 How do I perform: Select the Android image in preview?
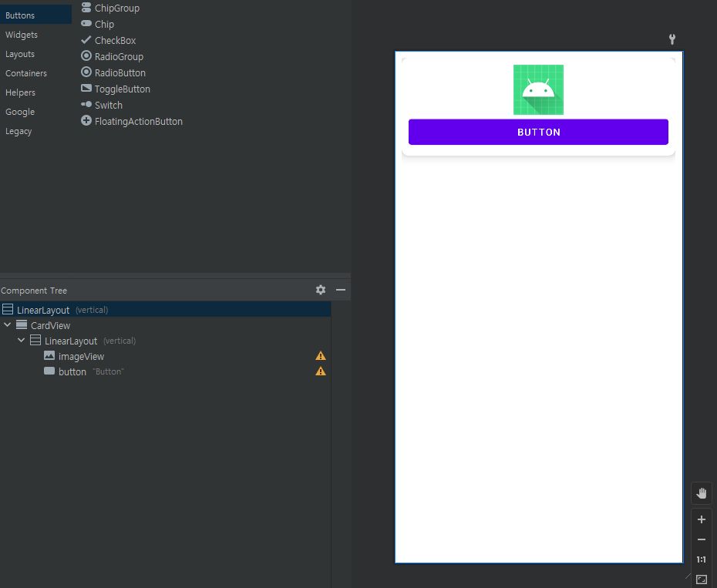pos(538,89)
